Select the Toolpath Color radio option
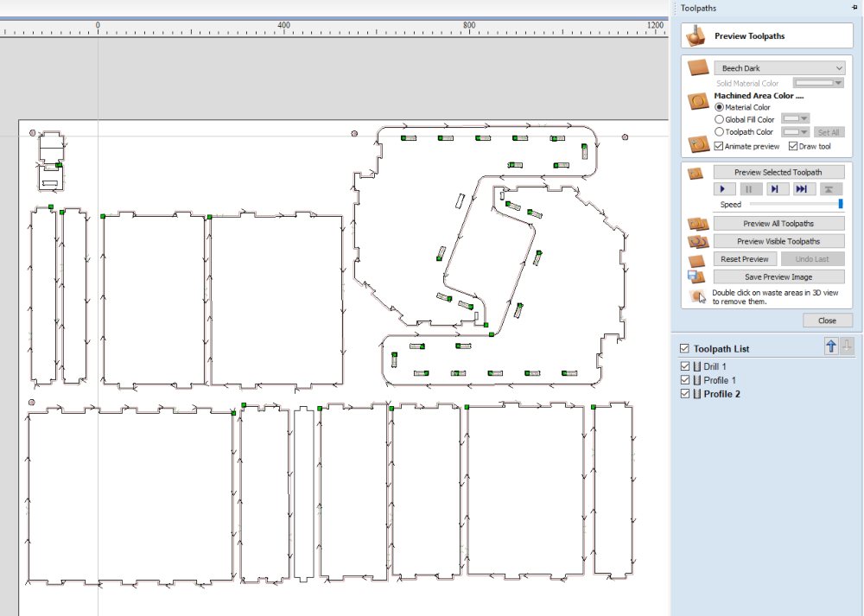The image size is (864, 616). point(719,132)
